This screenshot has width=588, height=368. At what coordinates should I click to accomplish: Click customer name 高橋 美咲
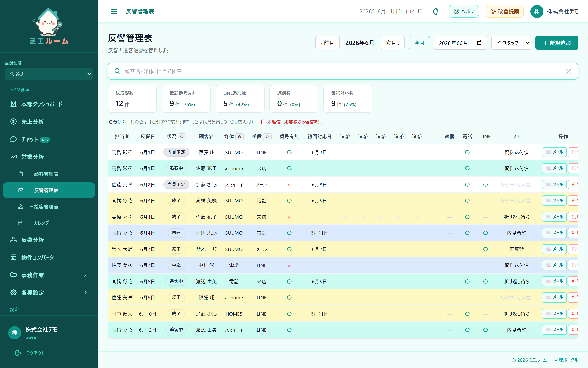[x=206, y=201]
